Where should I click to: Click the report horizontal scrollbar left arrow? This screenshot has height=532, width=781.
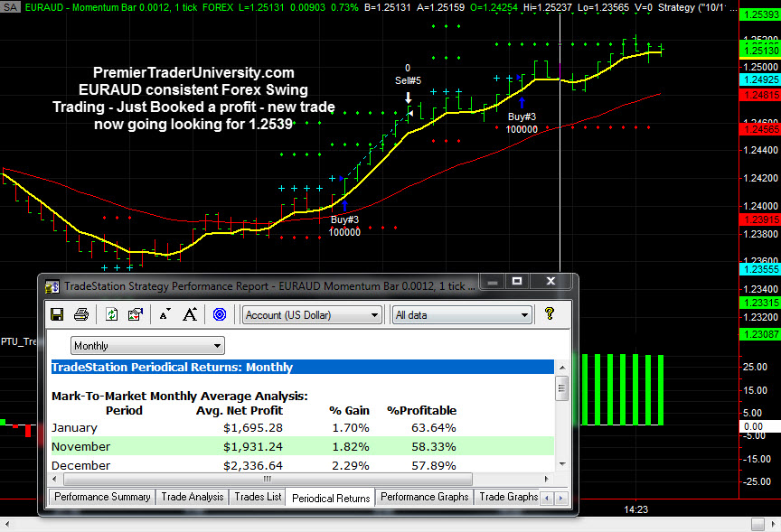coord(55,479)
